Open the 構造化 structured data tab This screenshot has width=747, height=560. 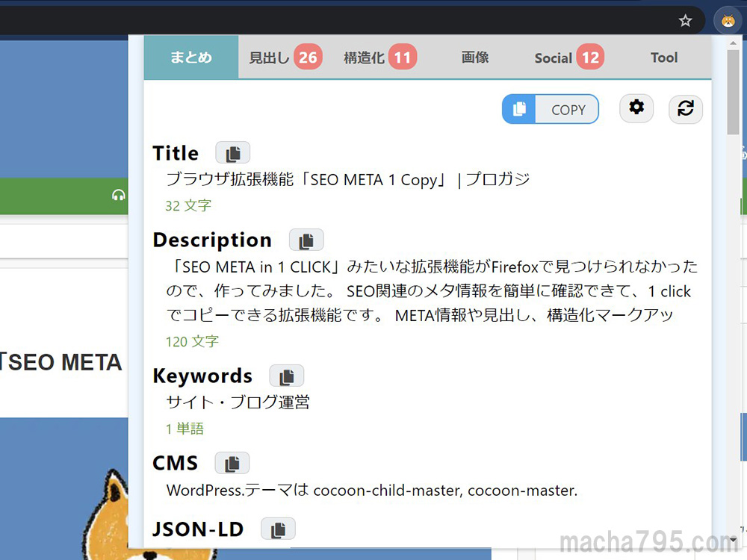coord(380,57)
